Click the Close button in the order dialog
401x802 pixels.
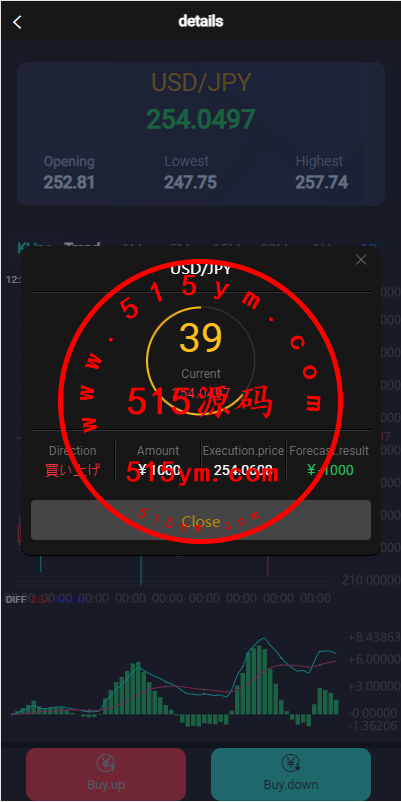200,520
